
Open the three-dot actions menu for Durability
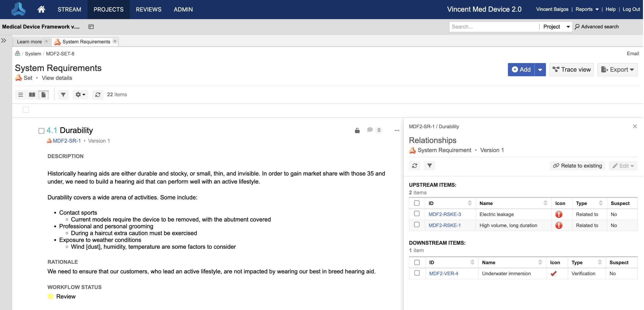(397, 130)
